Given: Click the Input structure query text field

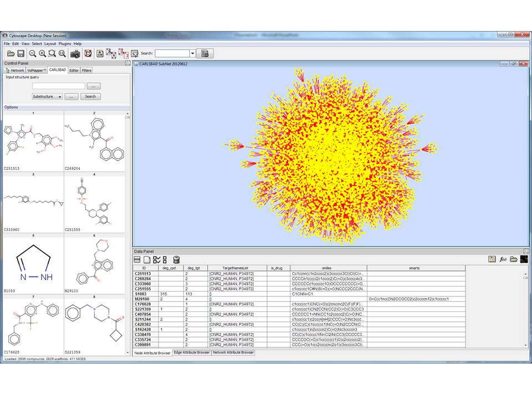Looking at the screenshot, I should point(59,86).
